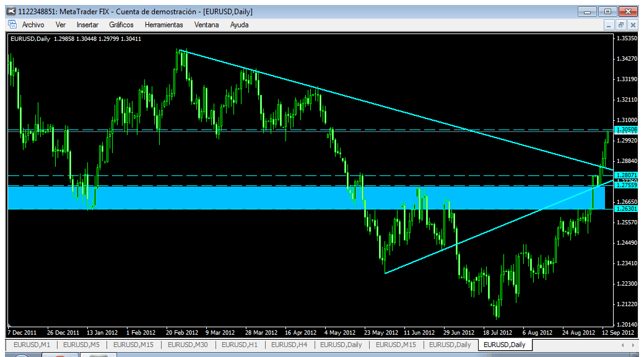Viewport: 644px width, 357px height.
Task: Switch to the EURUSD,M30 chart tab
Action: coord(188,345)
